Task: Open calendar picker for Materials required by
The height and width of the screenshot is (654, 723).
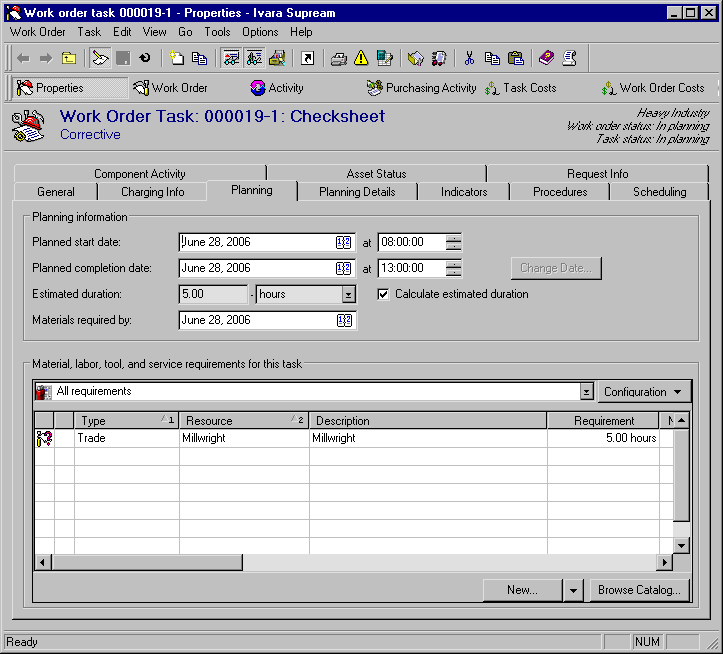Action: pyautogui.click(x=344, y=321)
